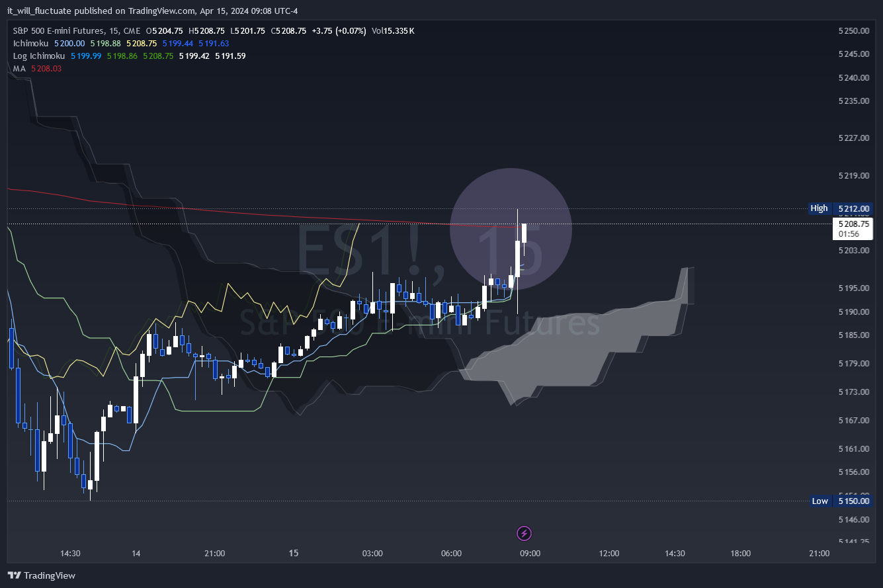Click the 5173.00 price axis label
Image resolution: width=883 pixels, height=588 pixels.
point(853,392)
